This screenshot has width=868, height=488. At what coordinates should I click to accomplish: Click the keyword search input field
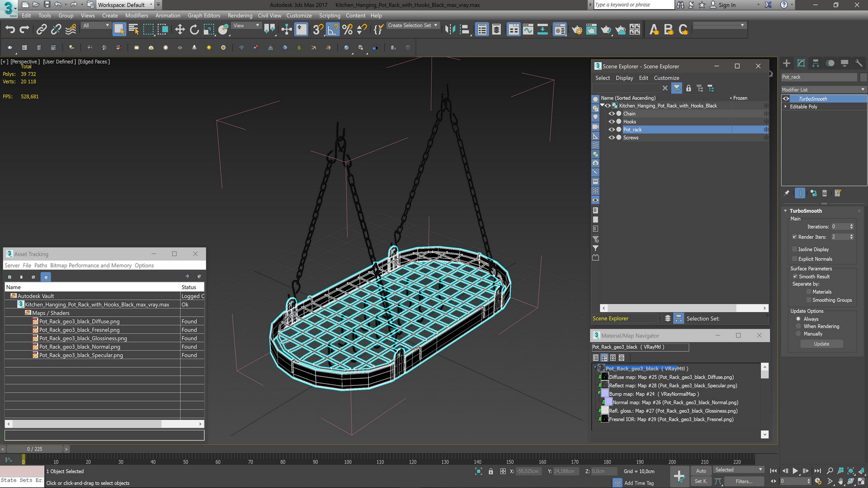[633, 5]
